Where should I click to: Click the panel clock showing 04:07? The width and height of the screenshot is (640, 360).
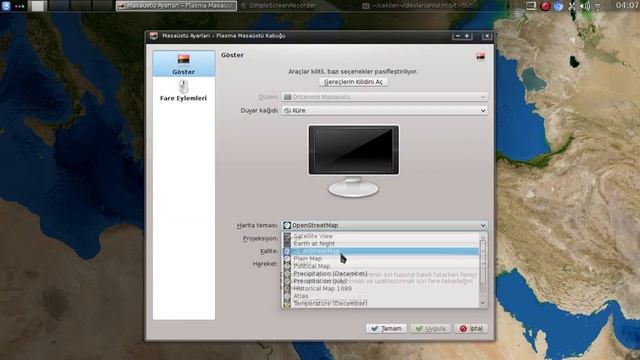(628, 5)
